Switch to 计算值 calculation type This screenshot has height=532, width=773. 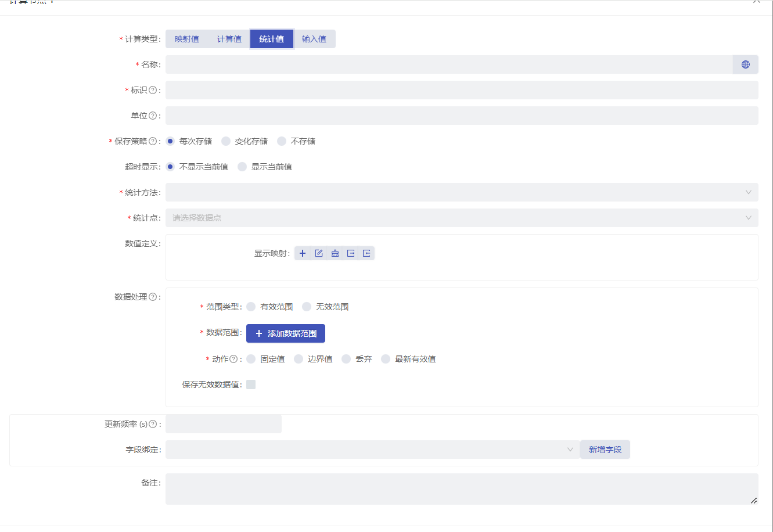229,39
